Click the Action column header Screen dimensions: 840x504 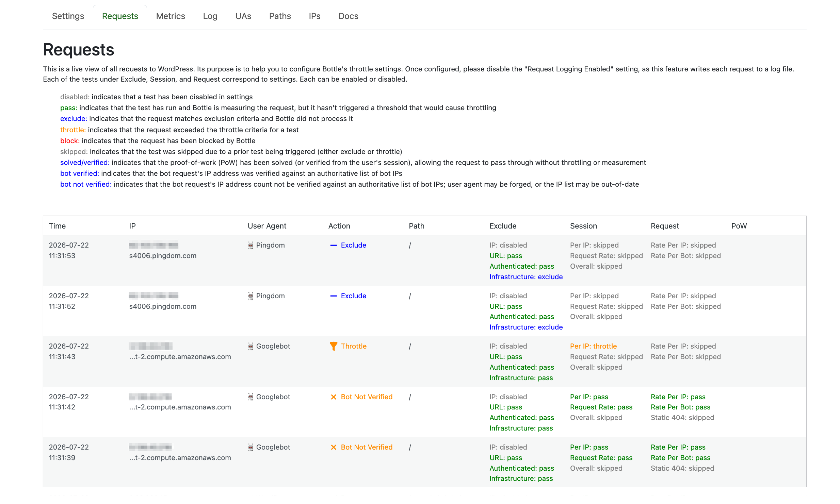click(x=339, y=226)
